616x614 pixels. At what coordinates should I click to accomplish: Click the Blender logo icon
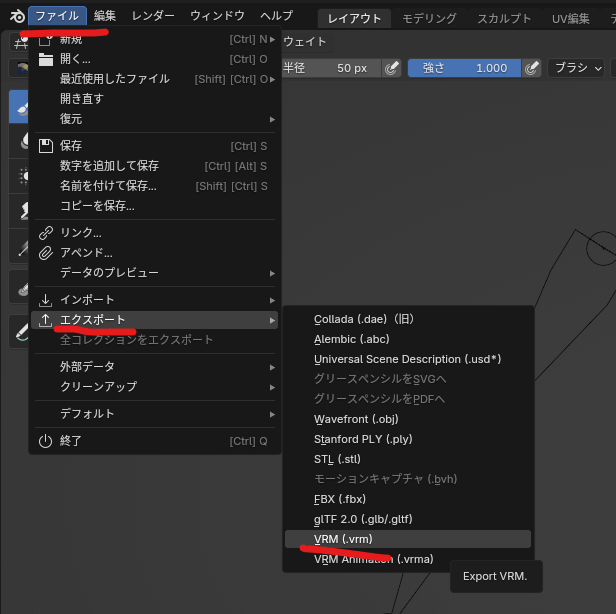[x=17, y=16]
